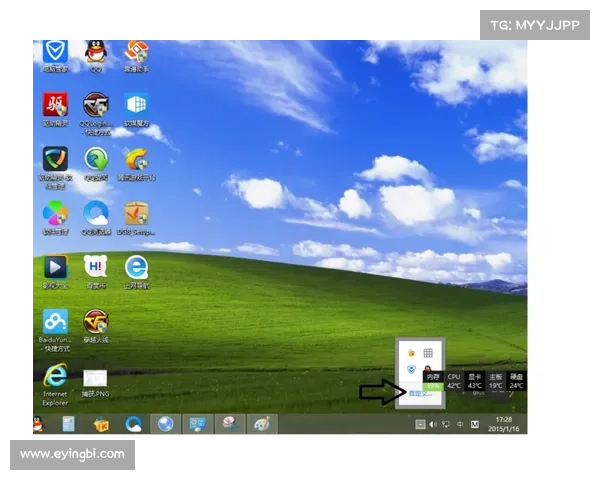Click the 自定义... link in tray popup
600x480 pixels.
[420, 393]
